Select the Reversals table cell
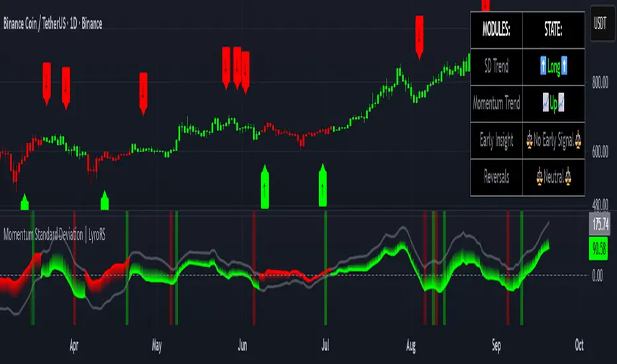The height and width of the screenshot is (364, 617). (x=497, y=177)
